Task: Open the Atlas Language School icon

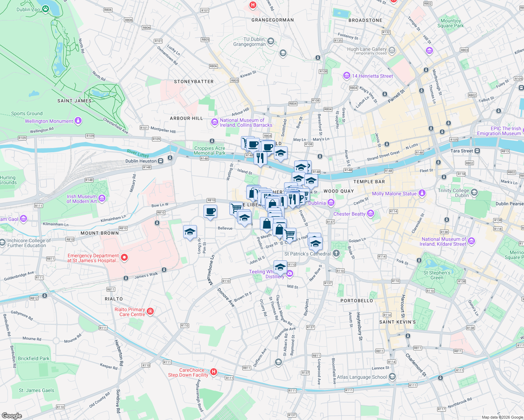Action: pos(392,377)
